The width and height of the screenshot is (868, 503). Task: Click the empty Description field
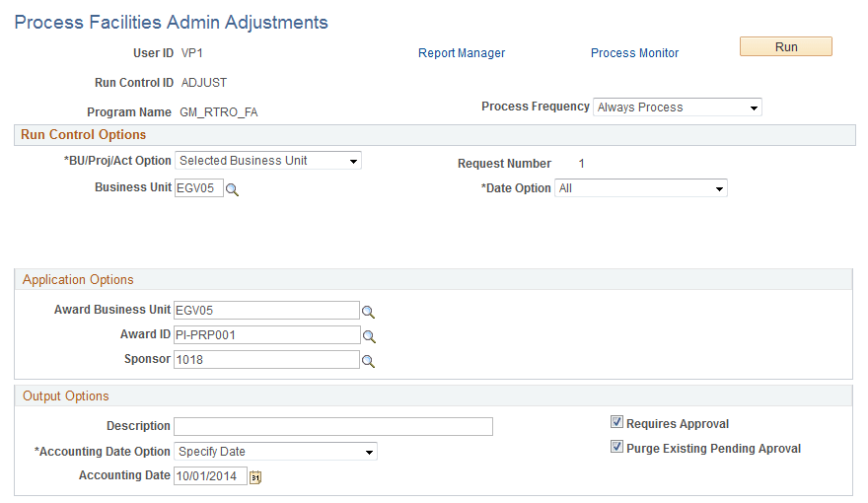[x=333, y=427]
